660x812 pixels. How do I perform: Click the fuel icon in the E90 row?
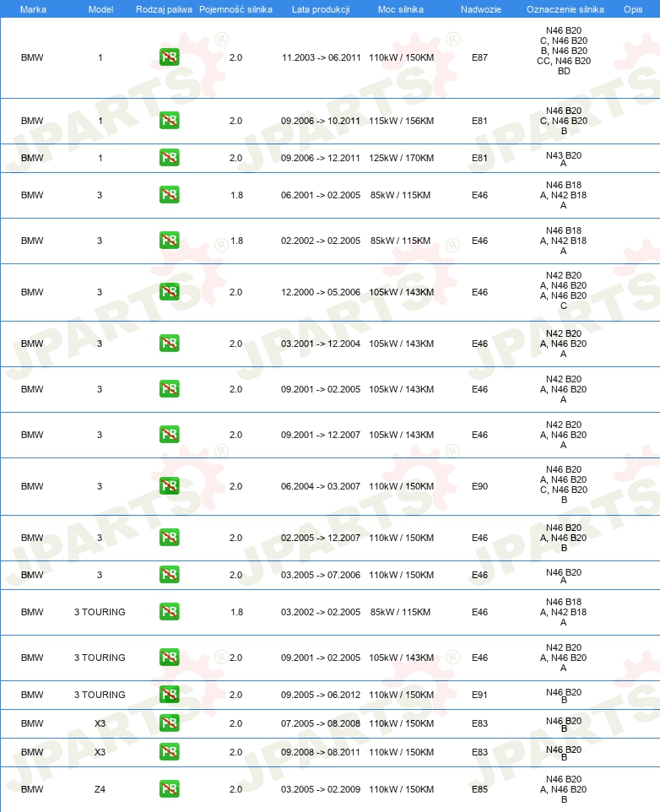(170, 485)
